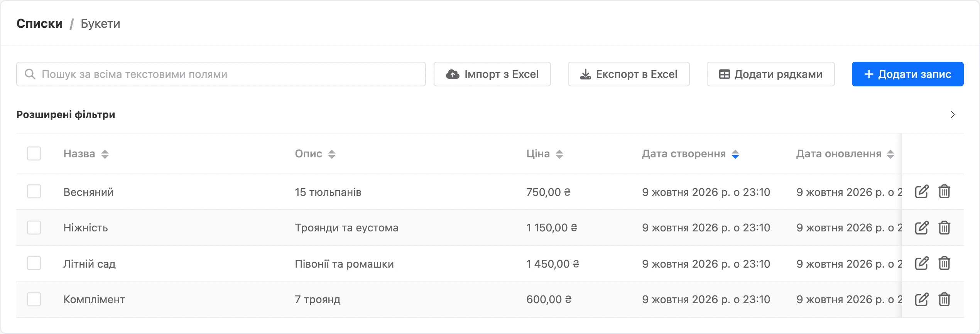
Task: Sort by Назва column arrows
Action: click(x=105, y=154)
